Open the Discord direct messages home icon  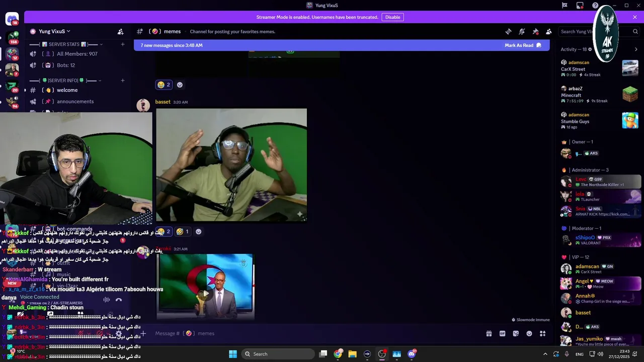tap(12, 19)
